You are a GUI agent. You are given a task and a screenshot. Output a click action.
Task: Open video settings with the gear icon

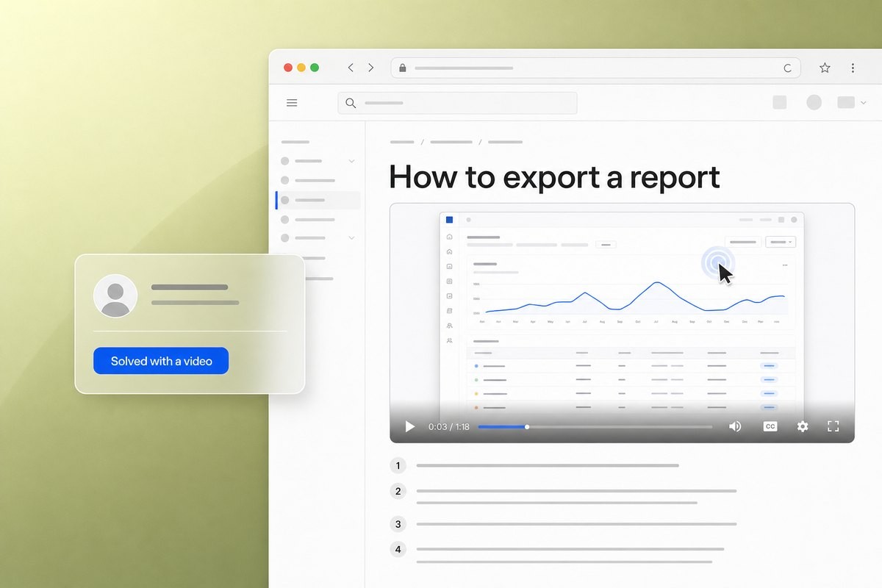[803, 426]
